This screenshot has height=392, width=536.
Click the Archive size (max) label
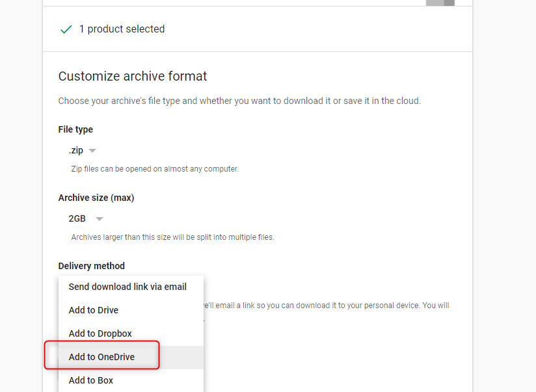point(96,198)
